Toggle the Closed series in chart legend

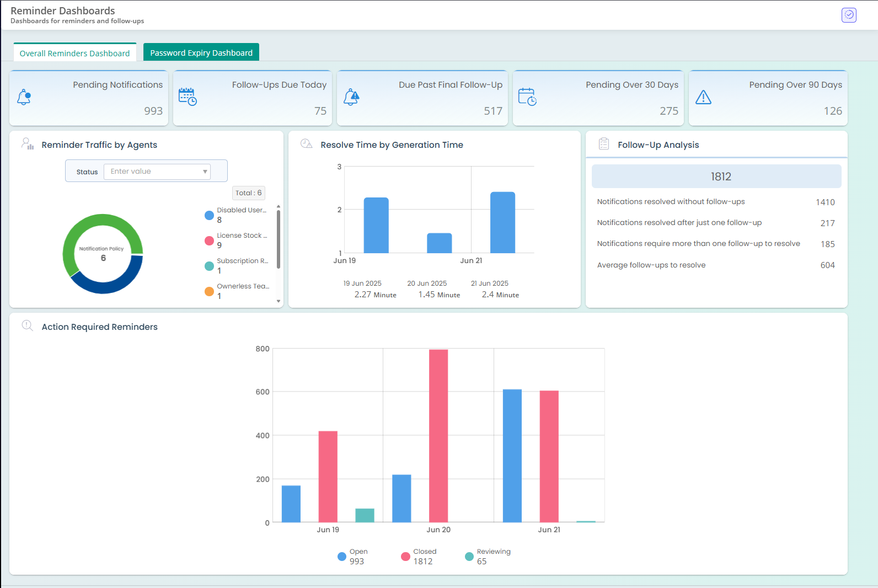pyautogui.click(x=406, y=557)
